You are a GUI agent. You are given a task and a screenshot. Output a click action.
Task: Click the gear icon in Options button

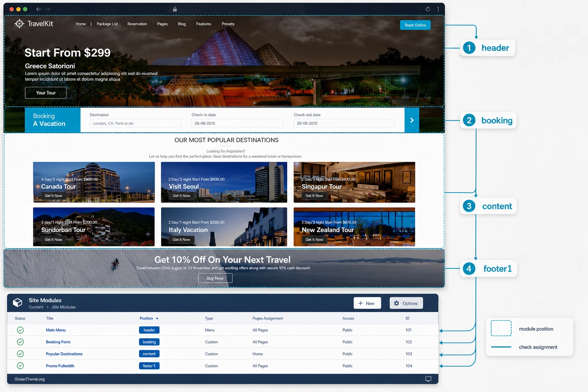pos(397,303)
